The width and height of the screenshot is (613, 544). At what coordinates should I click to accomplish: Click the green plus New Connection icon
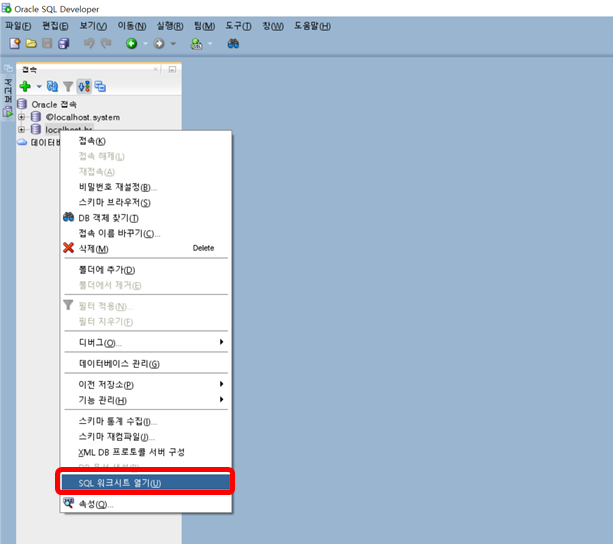point(25,86)
